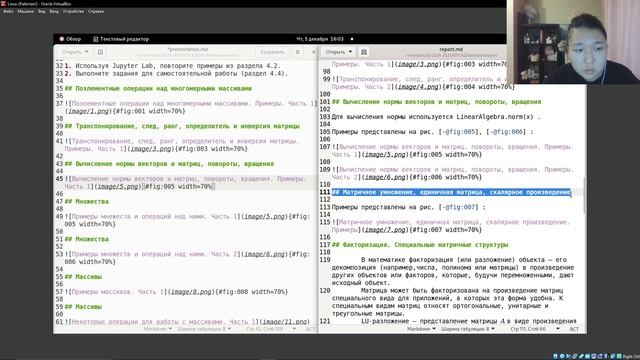The width and height of the screenshot is (640, 360).
Task: Toggle ВСТ insert mode in presentation.md status bar
Action: click(310, 329)
